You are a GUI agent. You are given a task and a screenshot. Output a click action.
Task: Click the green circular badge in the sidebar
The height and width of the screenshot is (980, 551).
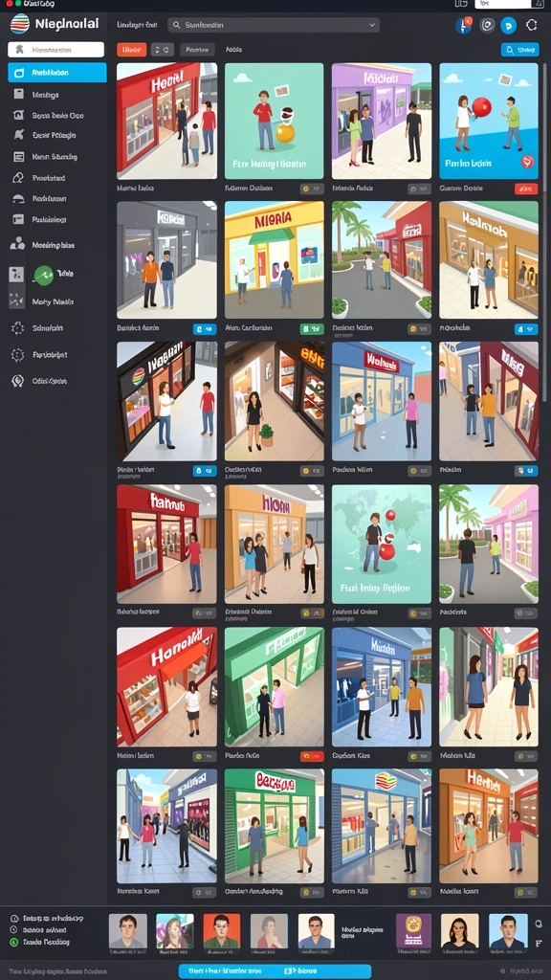pyautogui.click(x=43, y=274)
